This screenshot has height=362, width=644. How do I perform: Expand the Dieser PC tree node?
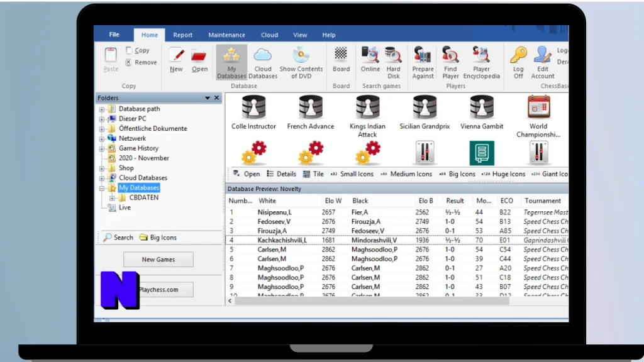pyautogui.click(x=102, y=119)
